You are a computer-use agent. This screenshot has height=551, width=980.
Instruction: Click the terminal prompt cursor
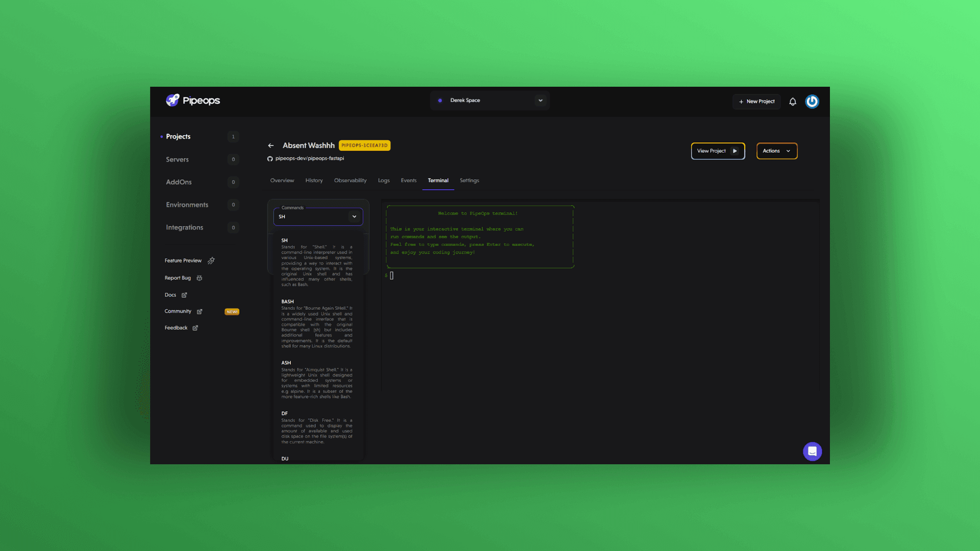coord(391,275)
